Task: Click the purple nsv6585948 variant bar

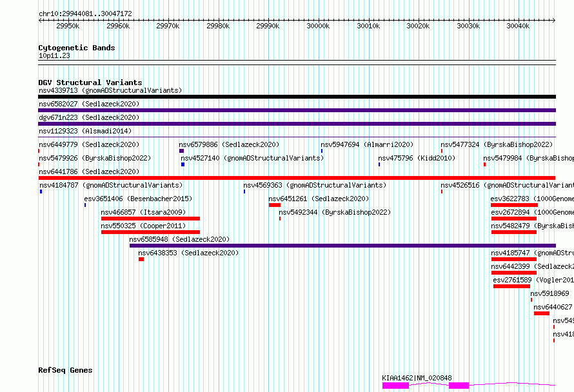Action: coord(342,246)
